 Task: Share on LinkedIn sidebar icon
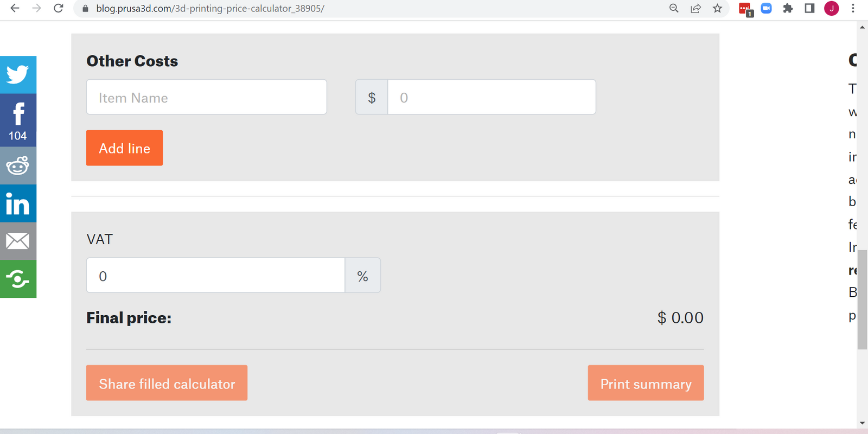(18, 203)
